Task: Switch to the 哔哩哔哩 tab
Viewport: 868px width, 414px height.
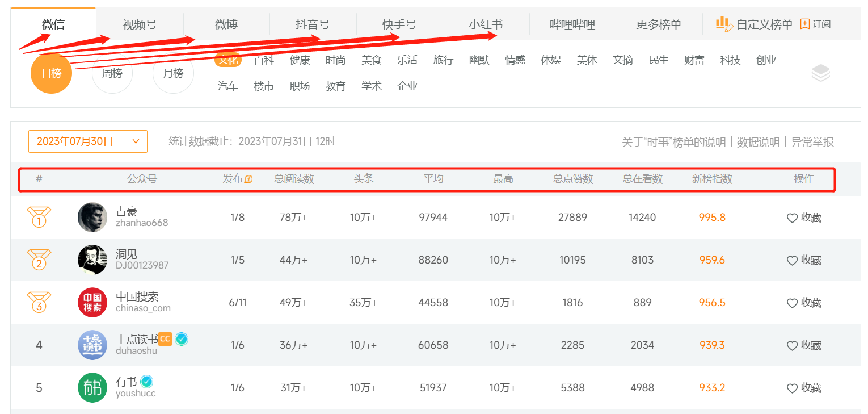Action: tap(572, 24)
